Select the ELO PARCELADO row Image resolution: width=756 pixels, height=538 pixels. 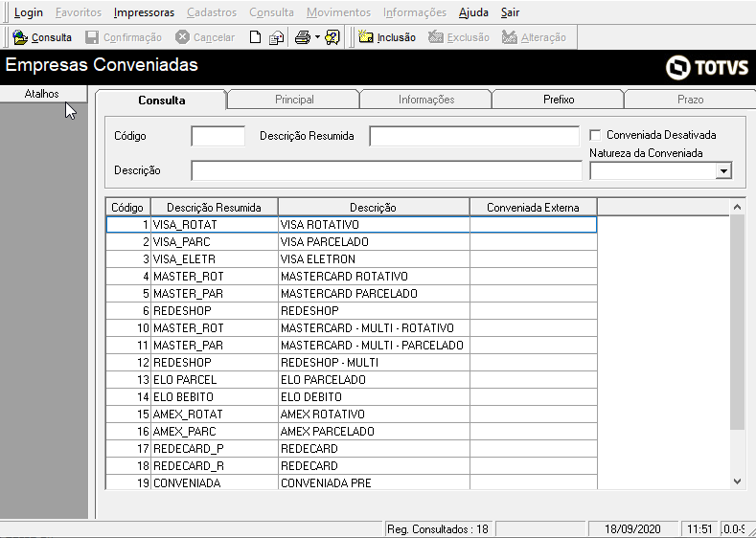click(351, 379)
